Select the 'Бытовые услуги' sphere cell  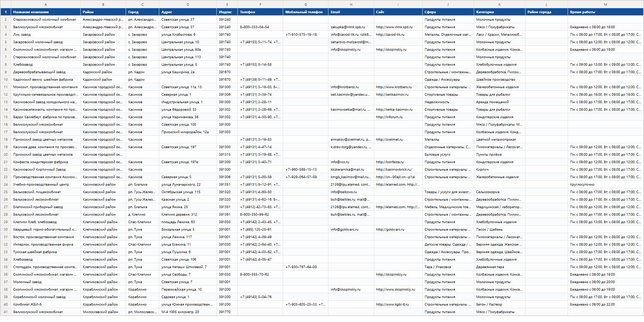(x=448, y=155)
